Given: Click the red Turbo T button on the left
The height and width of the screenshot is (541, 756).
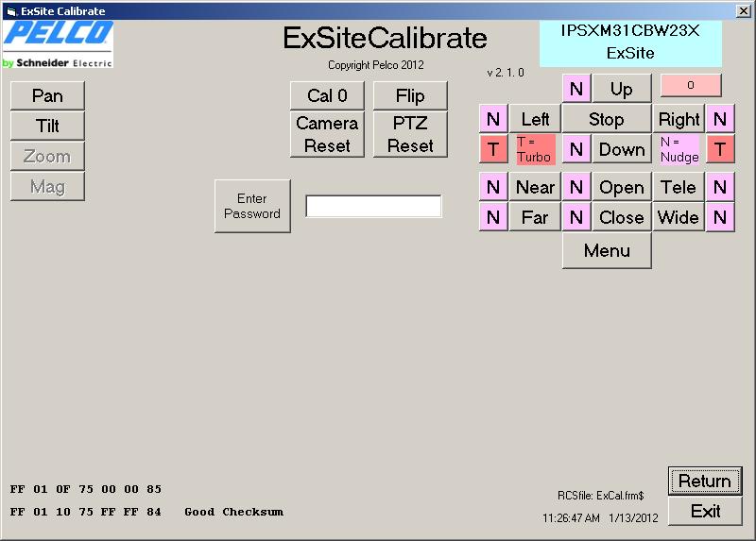Looking at the screenshot, I should tap(493, 149).
